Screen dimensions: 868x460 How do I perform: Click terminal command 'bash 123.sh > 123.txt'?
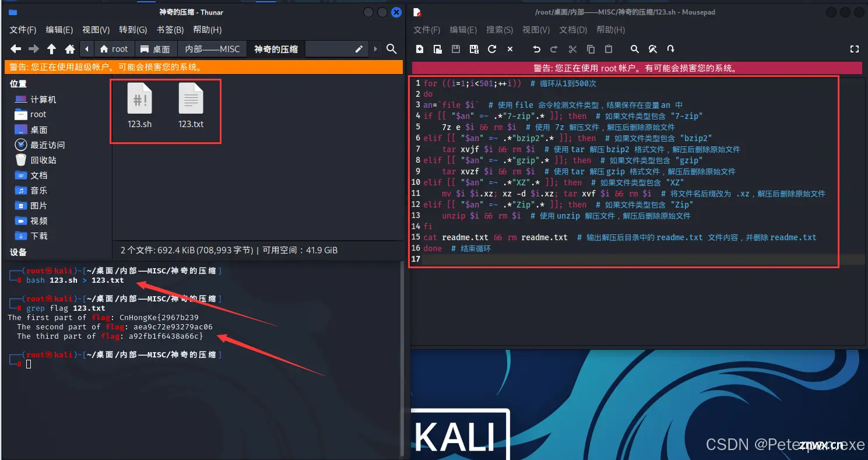[75, 280]
